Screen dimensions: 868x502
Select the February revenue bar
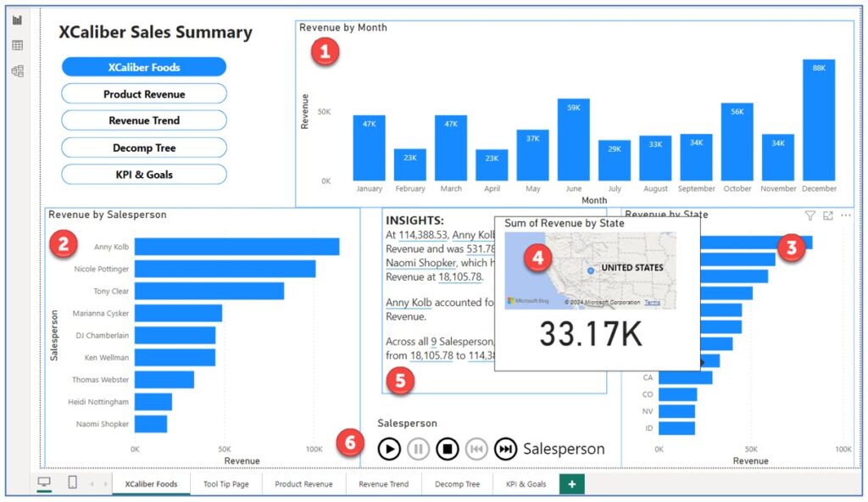click(x=410, y=165)
